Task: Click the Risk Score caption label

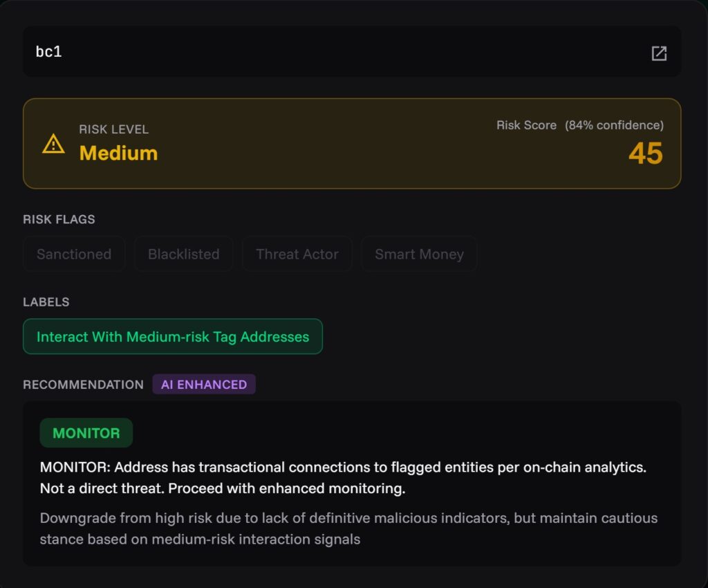Action: 526,125
